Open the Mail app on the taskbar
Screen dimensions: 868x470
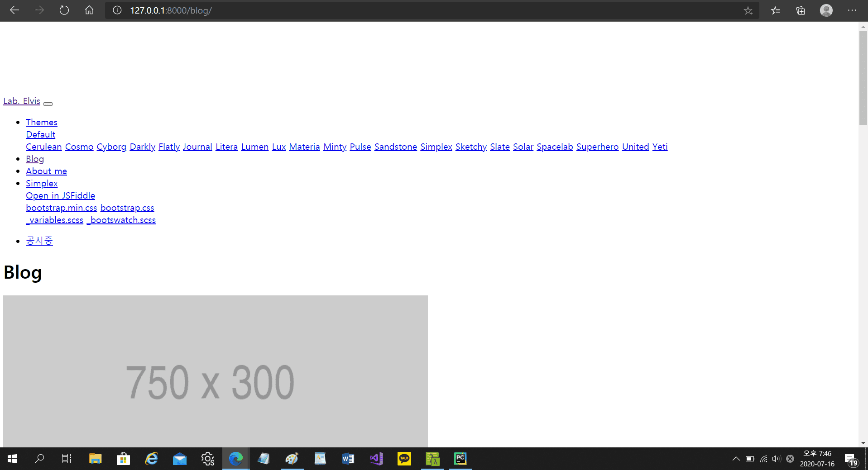[180, 459]
